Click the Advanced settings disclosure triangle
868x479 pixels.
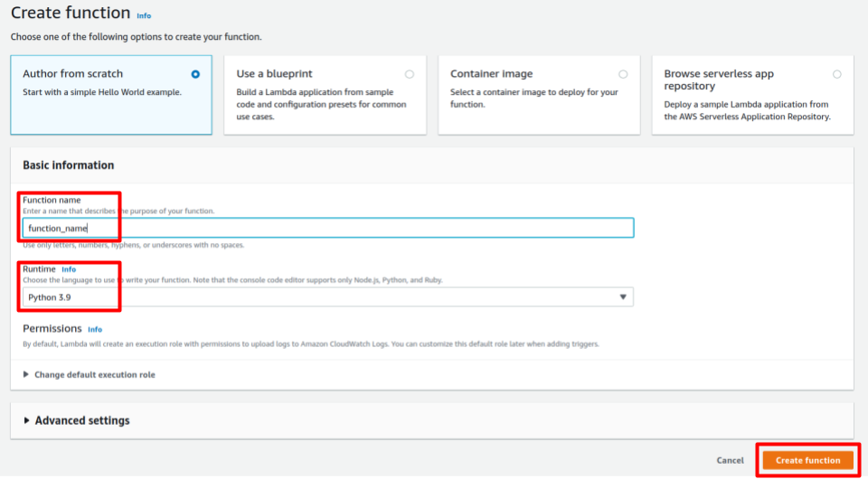pos(27,420)
